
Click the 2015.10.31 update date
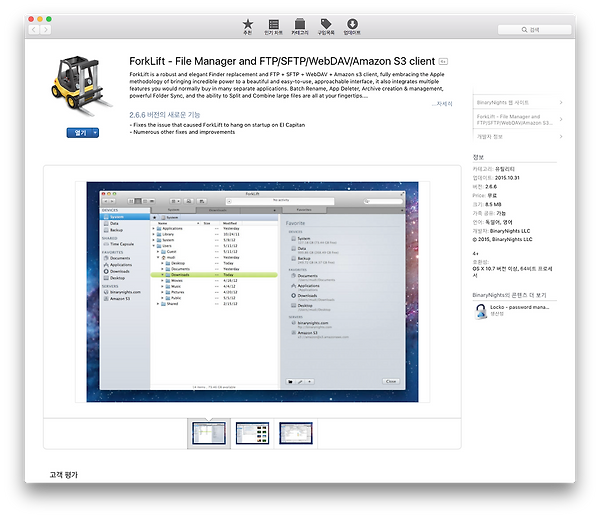pos(507,178)
